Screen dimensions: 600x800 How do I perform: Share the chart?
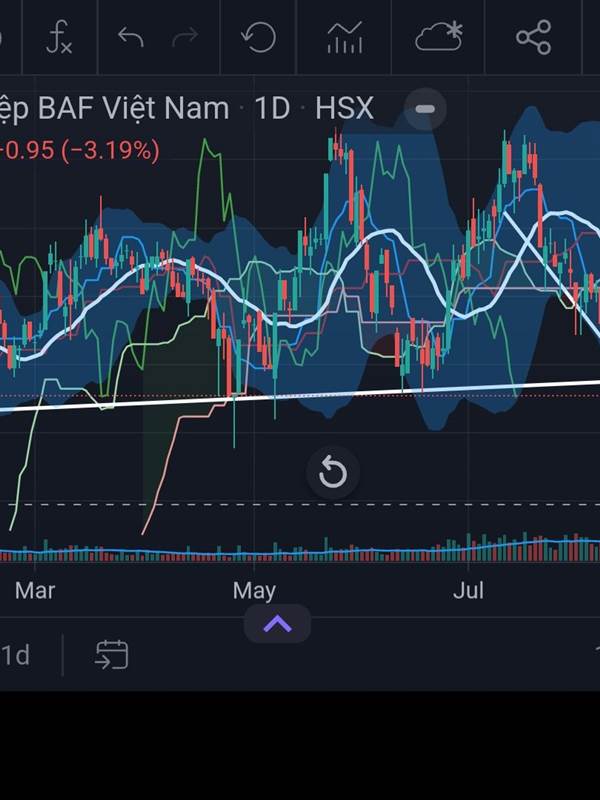(534, 37)
